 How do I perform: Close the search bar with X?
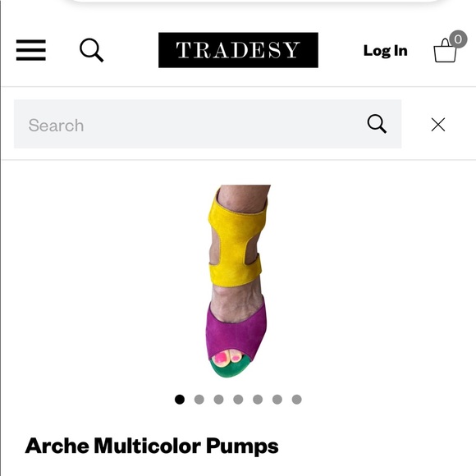[438, 125]
